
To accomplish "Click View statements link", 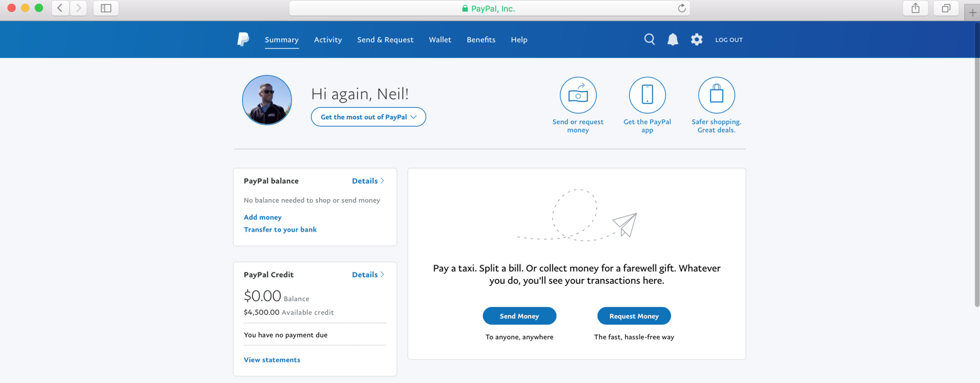I will click(272, 360).
